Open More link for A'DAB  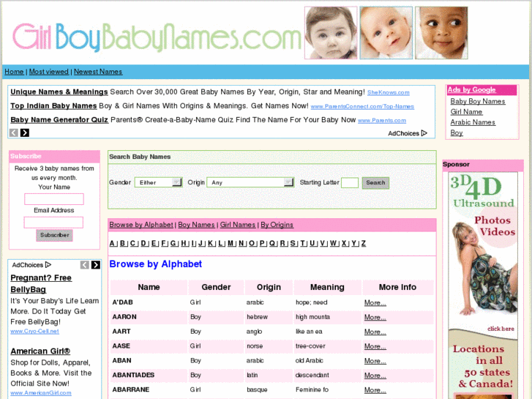coord(375,302)
